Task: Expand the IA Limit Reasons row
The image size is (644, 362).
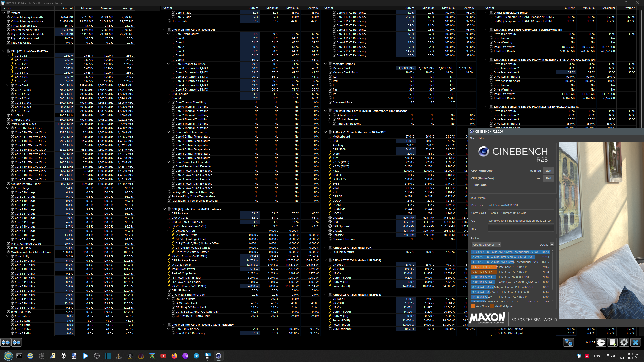Action: [329, 115]
